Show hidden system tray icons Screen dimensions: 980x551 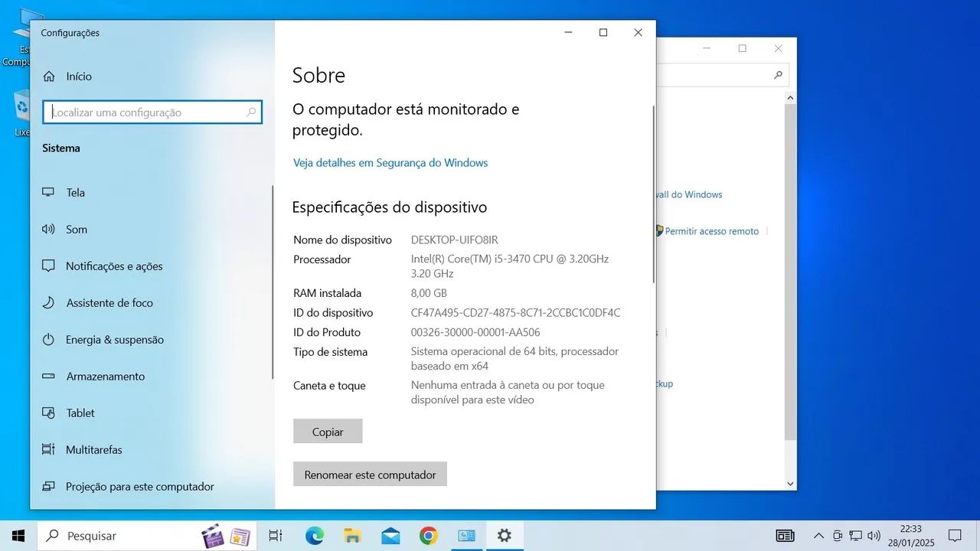click(x=818, y=536)
